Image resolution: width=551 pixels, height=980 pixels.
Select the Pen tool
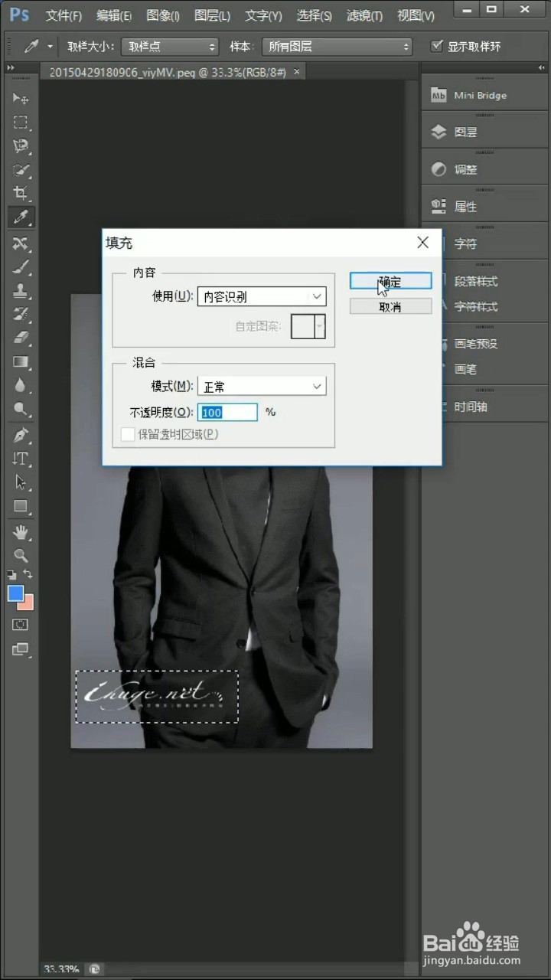pos(21,436)
